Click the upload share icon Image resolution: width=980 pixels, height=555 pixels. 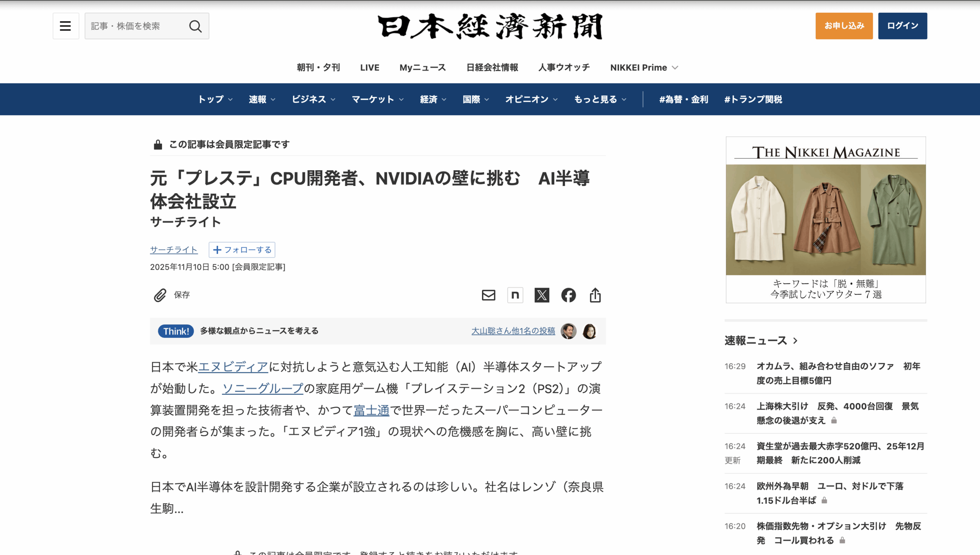tap(595, 295)
